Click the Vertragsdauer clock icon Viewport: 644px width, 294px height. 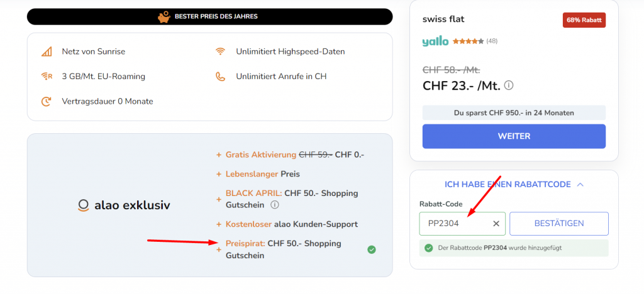point(47,101)
